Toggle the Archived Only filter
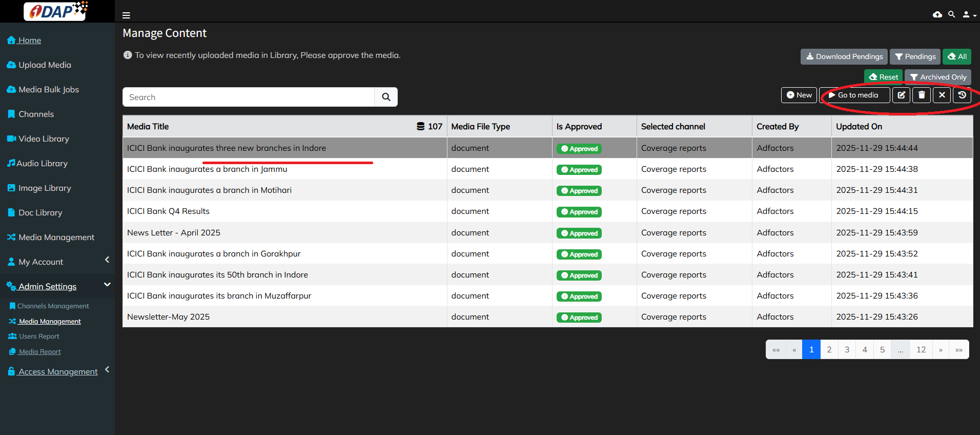Image resolution: width=980 pixels, height=435 pixels. (937, 77)
